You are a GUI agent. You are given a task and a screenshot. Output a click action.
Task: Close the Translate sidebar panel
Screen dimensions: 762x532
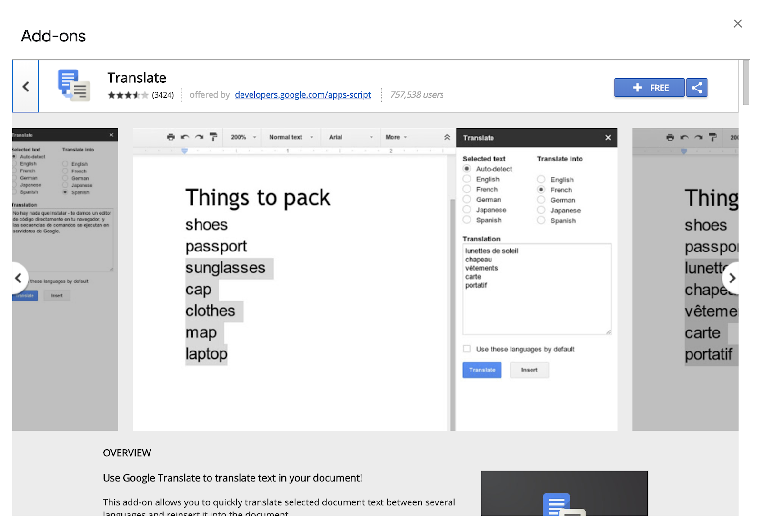point(608,138)
